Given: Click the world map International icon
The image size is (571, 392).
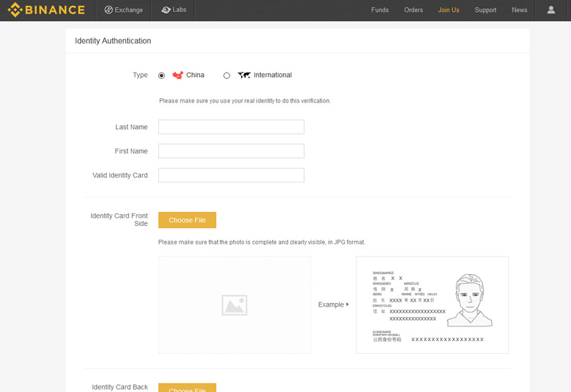Looking at the screenshot, I should pyautogui.click(x=244, y=75).
